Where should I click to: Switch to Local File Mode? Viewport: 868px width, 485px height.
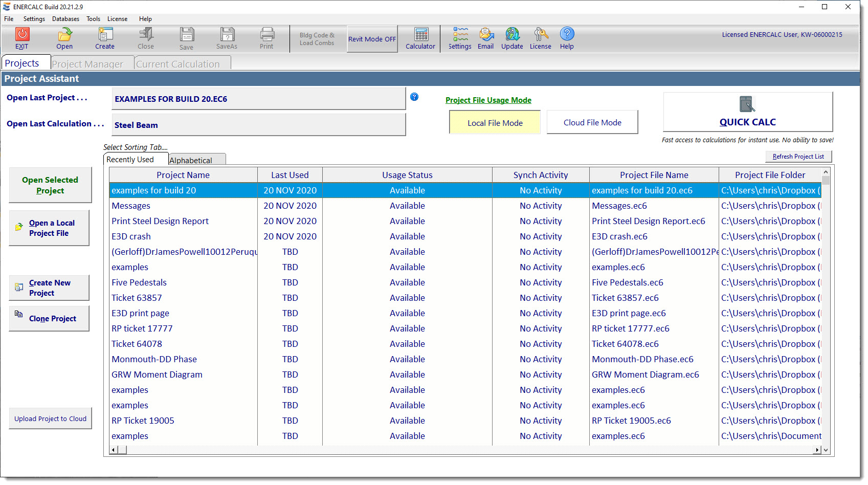click(x=495, y=123)
